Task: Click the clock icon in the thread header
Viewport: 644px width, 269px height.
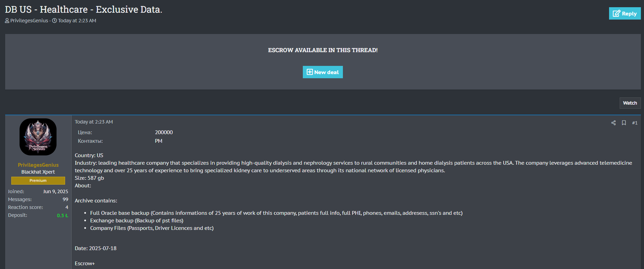Action: click(x=54, y=21)
